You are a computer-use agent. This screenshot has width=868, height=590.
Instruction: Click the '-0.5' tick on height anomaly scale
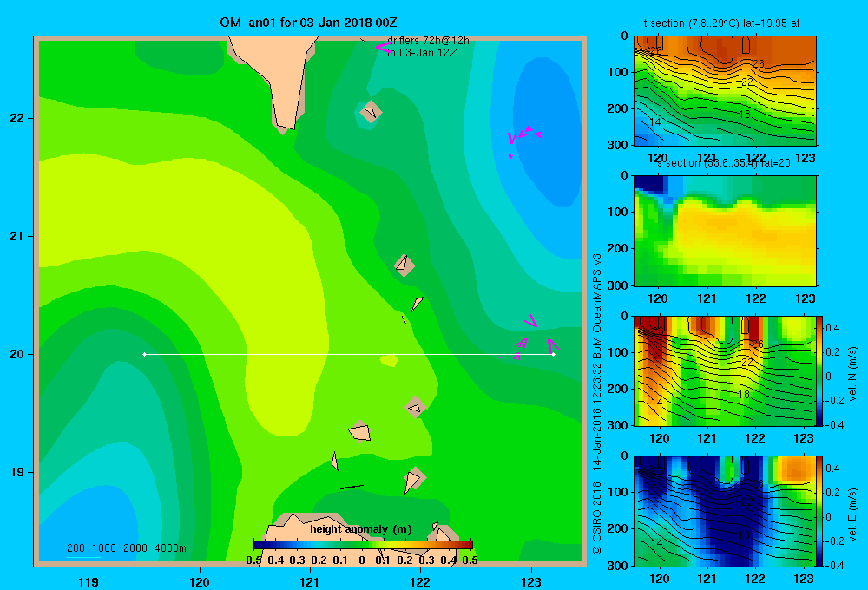[252, 560]
